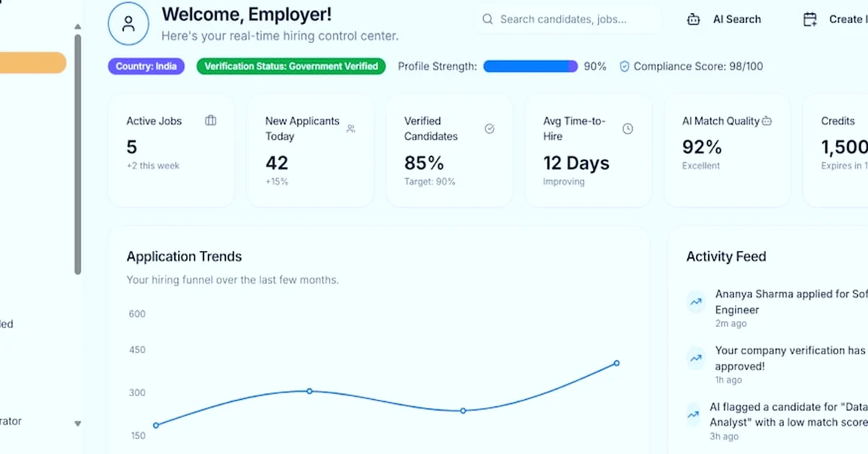
Task: Click the Compliance Score shield icon
Action: click(624, 67)
